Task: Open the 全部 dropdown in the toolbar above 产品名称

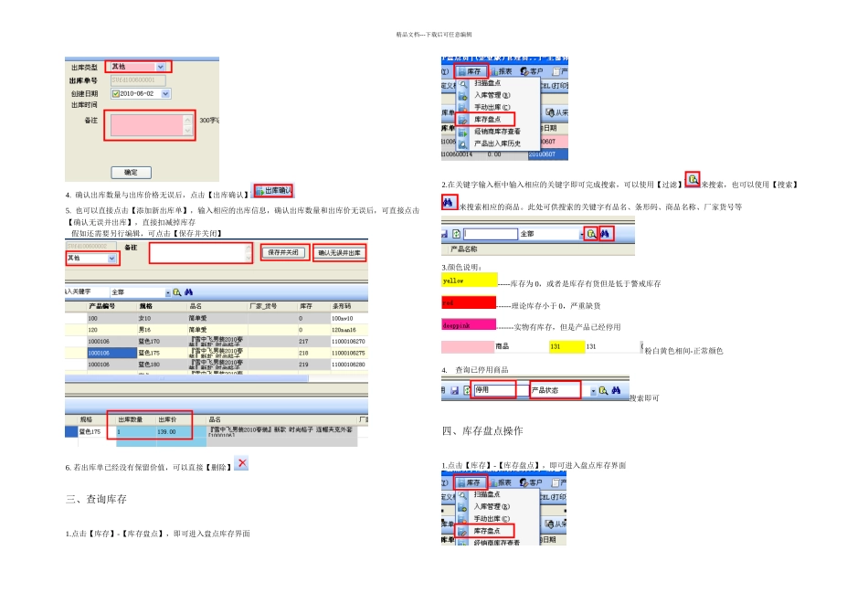Action: pos(581,235)
